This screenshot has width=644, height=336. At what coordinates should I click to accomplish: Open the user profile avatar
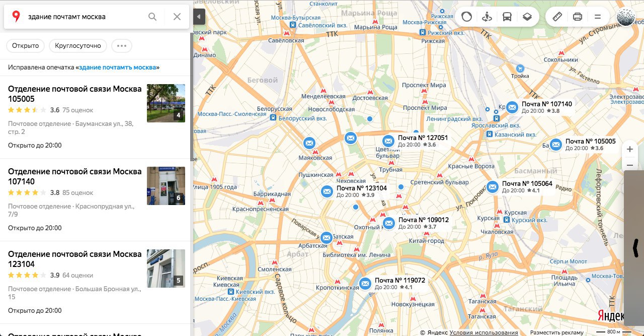point(626,17)
